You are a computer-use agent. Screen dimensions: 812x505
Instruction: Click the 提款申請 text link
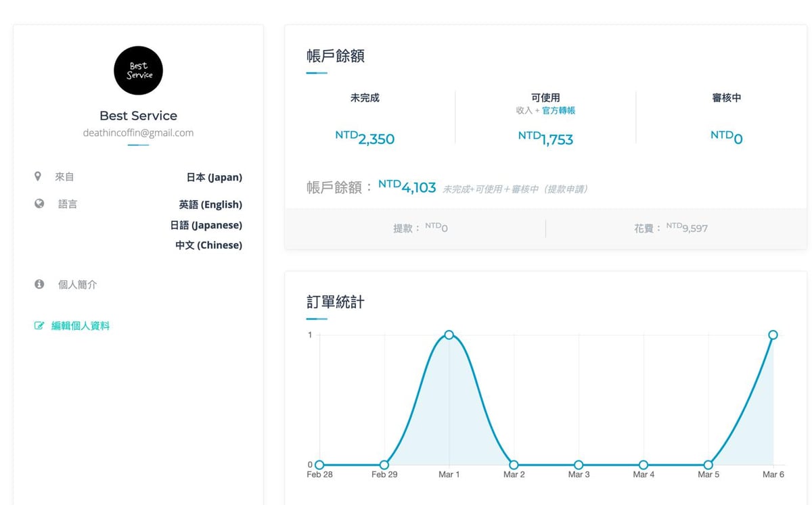pyautogui.click(x=566, y=189)
